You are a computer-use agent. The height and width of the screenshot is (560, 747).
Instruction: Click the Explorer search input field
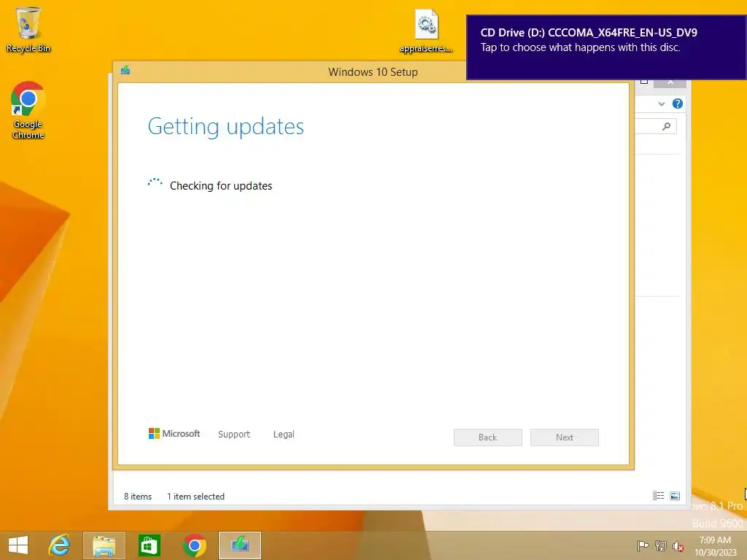[x=656, y=126]
